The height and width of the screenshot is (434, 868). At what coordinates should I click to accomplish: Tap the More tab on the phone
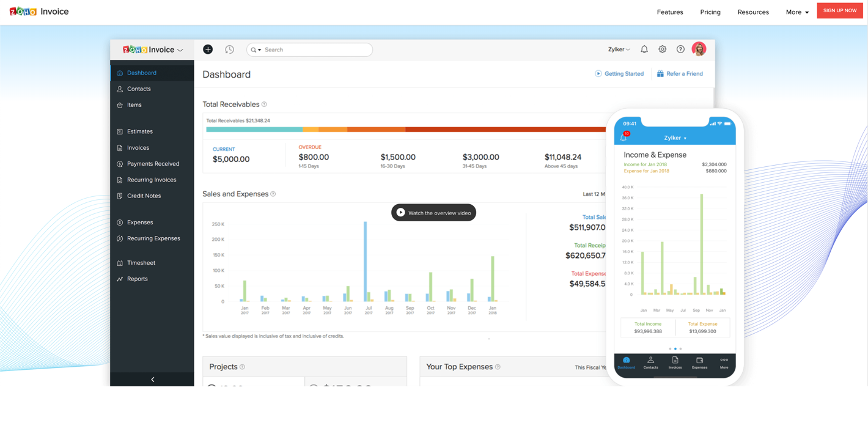724,363
